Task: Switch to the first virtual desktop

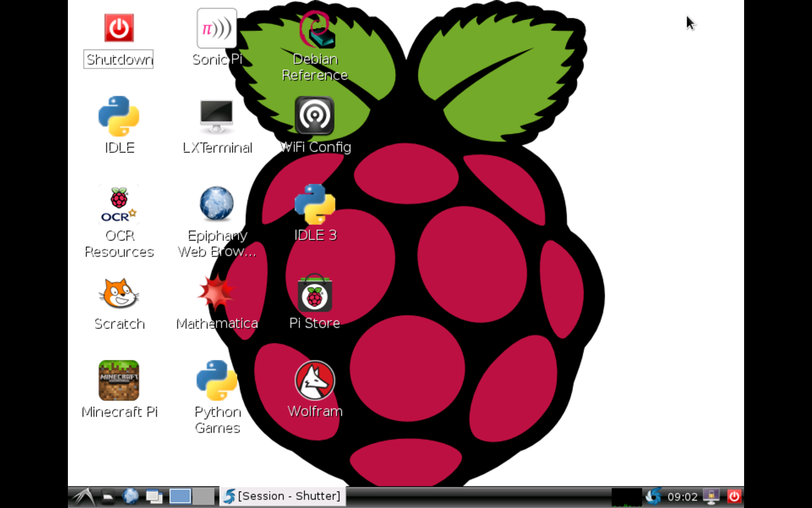Action: click(180, 497)
